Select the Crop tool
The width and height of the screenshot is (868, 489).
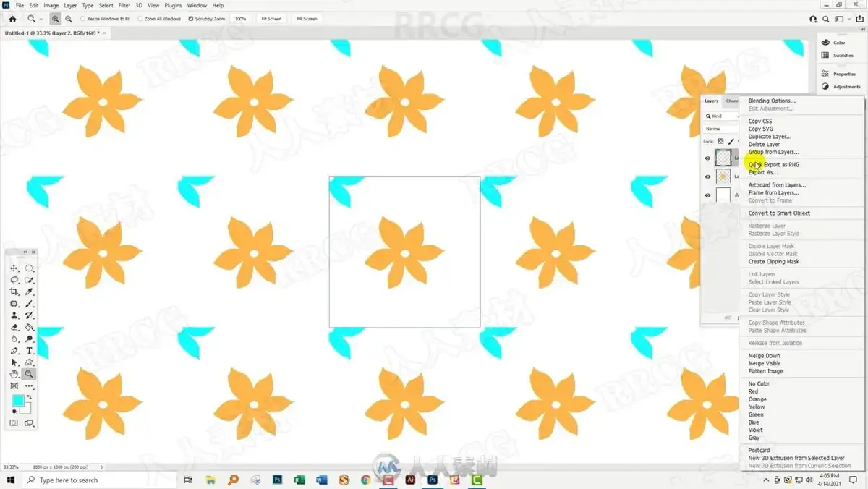(x=14, y=292)
